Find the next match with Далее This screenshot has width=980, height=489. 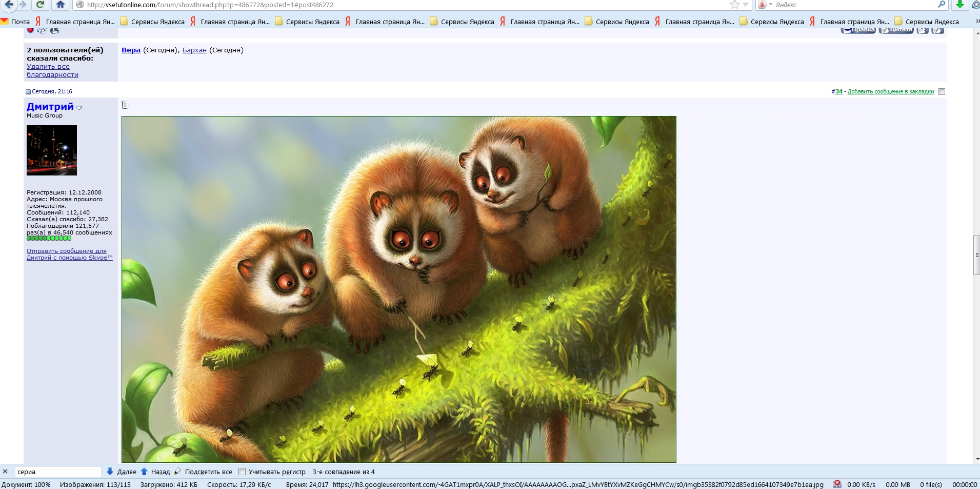coord(122,472)
